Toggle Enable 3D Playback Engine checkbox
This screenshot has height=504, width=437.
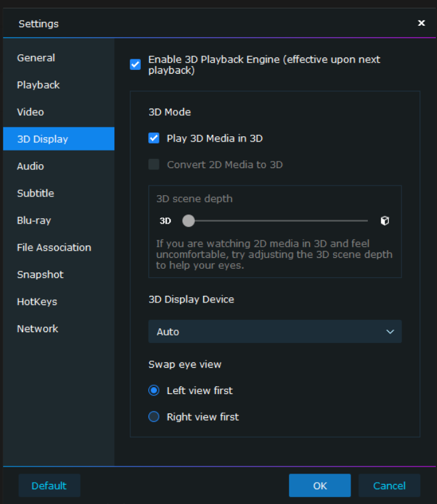pyautogui.click(x=136, y=65)
